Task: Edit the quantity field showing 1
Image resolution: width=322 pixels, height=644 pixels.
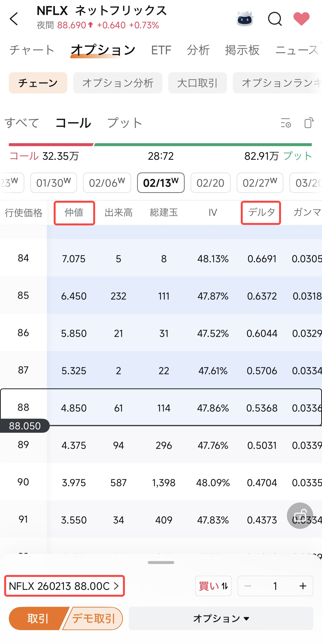Action: 275,586
